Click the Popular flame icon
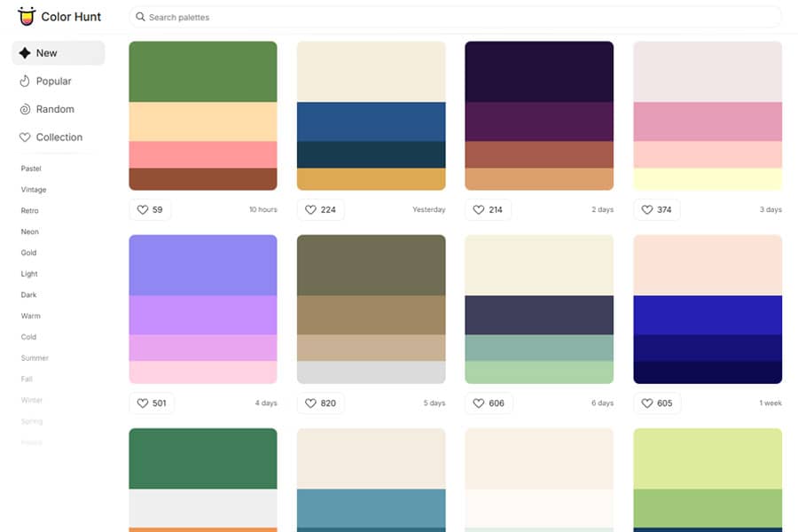This screenshot has width=798, height=532. click(x=25, y=81)
